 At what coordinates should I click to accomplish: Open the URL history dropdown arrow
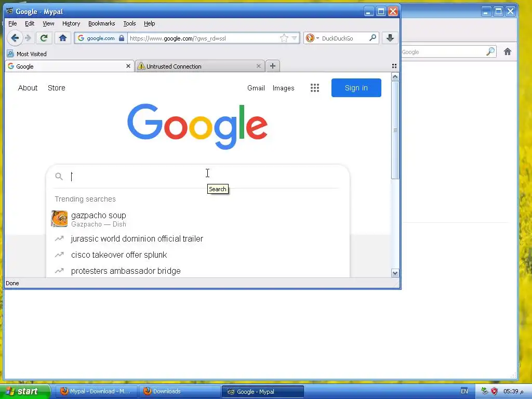pyautogui.click(x=294, y=38)
